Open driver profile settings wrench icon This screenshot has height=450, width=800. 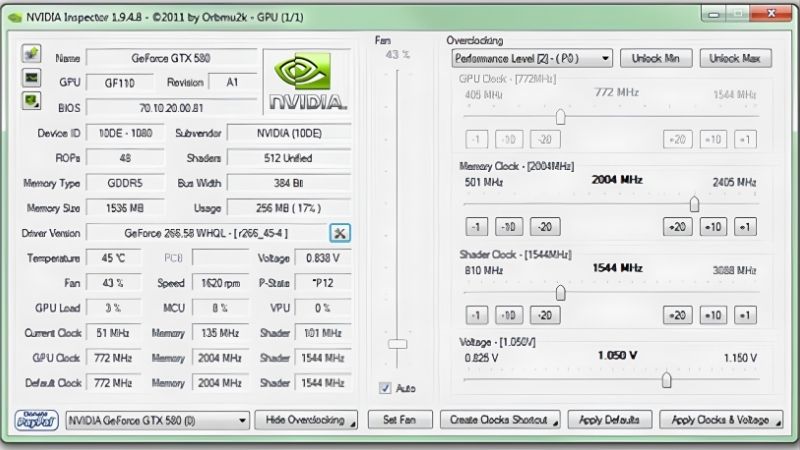(340, 233)
